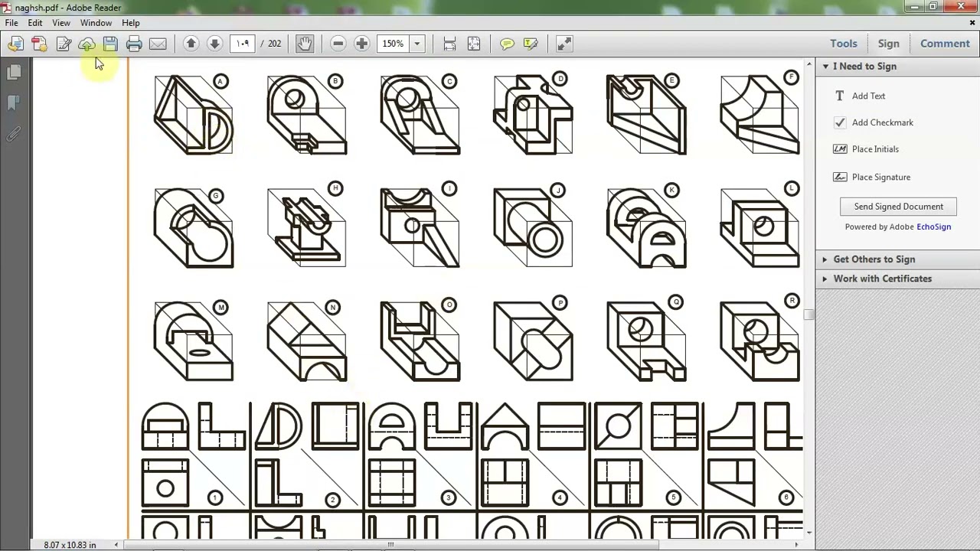Screen dimensions: 980x551
Task: Expand Work with Certificates section
Action: (x=825, y=279)
